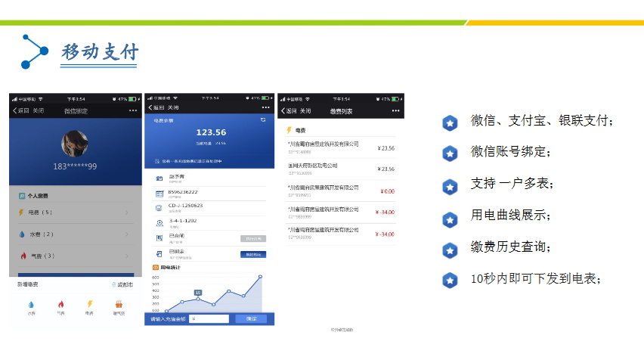Expand the 气费 (3) row chevron

pyautogui.click(x=126, y=256)
